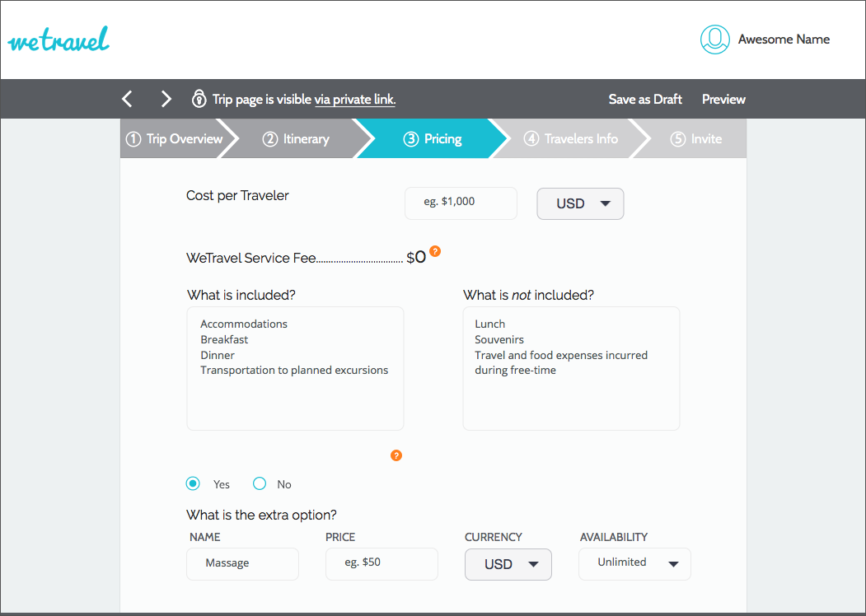The image size is (866, 616).
Task: Jump to the Invite step
Action: coord(696,139)
